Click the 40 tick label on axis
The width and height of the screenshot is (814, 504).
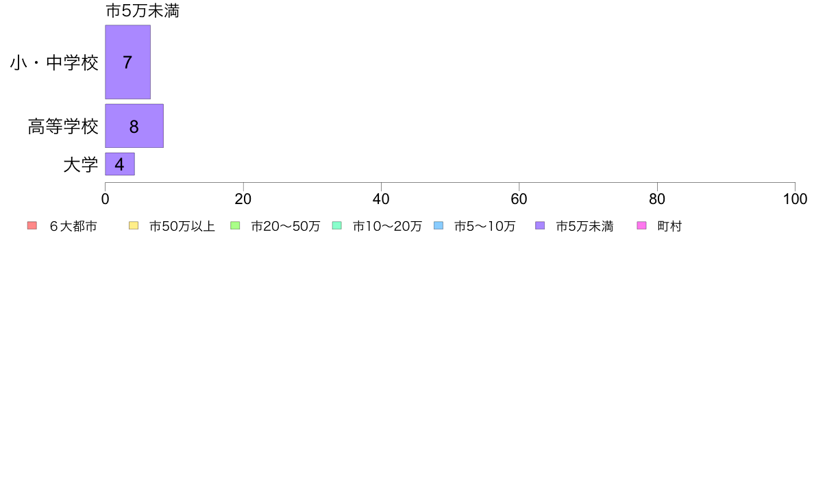pyautogui.click(x=381, y=199)
